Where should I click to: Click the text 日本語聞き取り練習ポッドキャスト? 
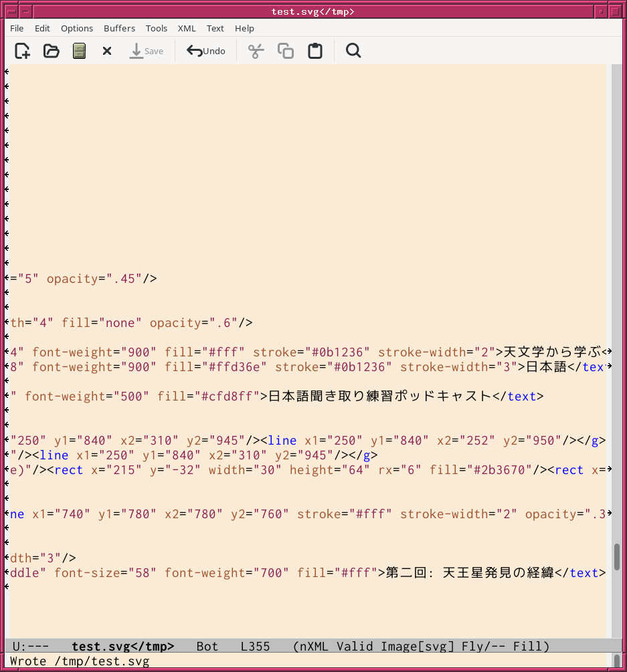[x=380, y=396]
